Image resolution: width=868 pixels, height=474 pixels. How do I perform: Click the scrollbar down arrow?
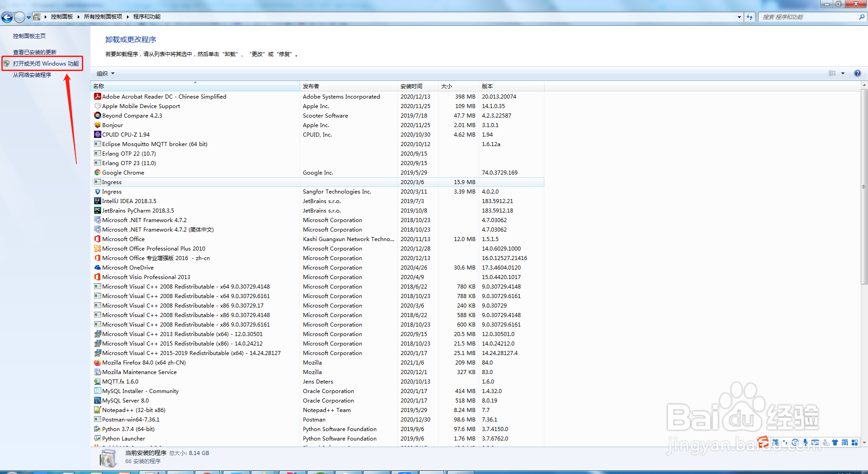tap(864, 443)
